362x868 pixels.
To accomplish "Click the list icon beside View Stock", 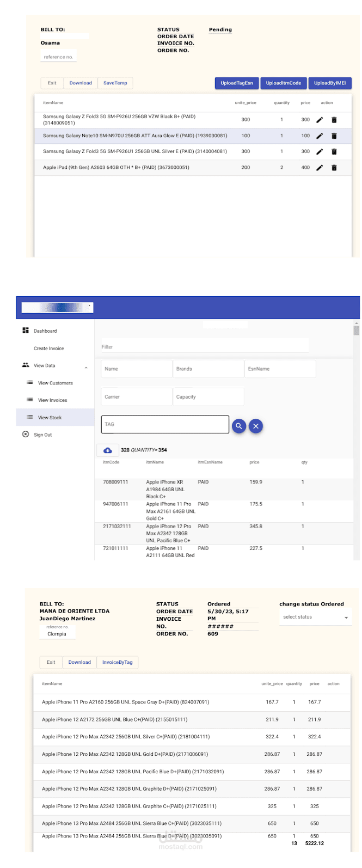I will point(30,417).
